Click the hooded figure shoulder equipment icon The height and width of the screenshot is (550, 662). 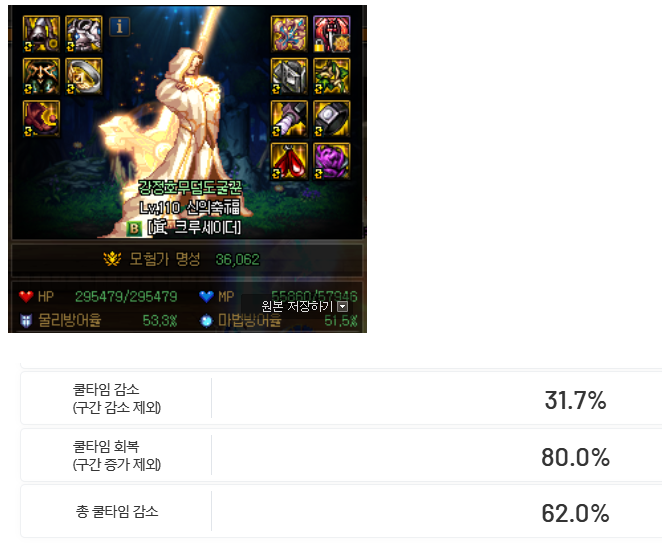click(x=41, y=76)
